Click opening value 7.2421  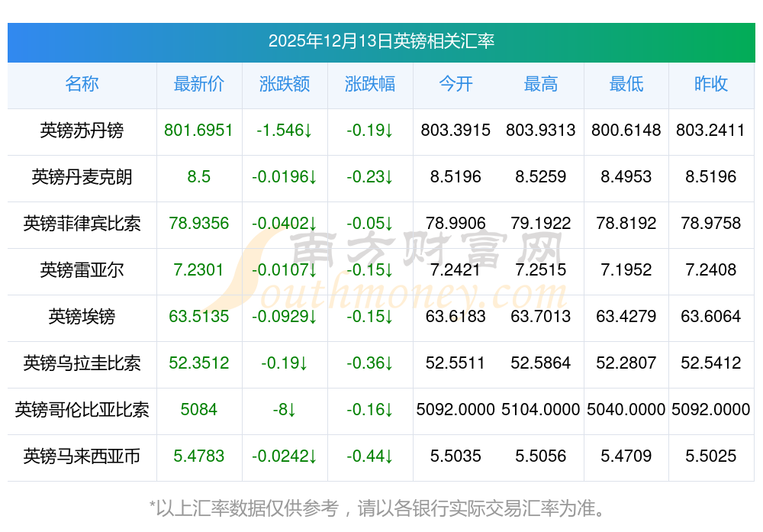coord(456,269)
